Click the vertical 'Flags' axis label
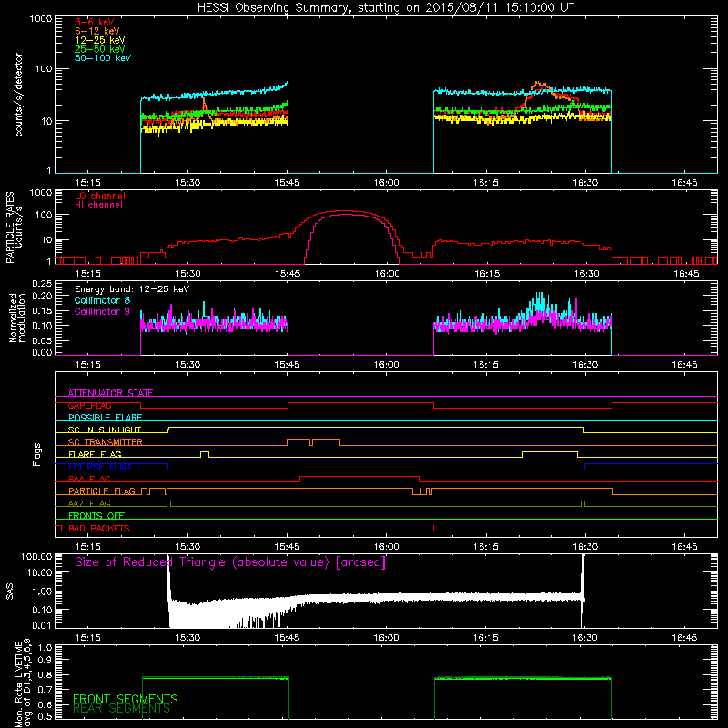The image size is (728, 728). [37, 454]
